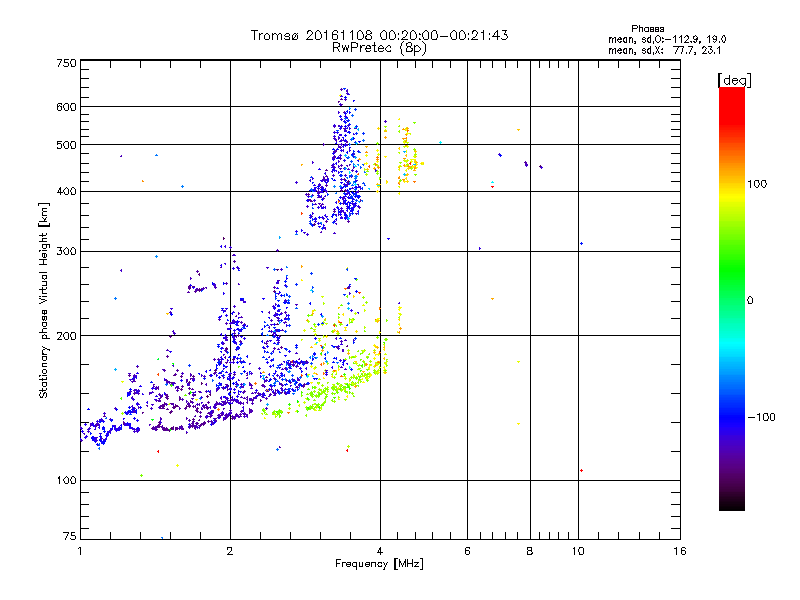Click the y-axis label 'Stationary phase Virtual Height [km]'

pyautogui.click(x=44, y=301)
